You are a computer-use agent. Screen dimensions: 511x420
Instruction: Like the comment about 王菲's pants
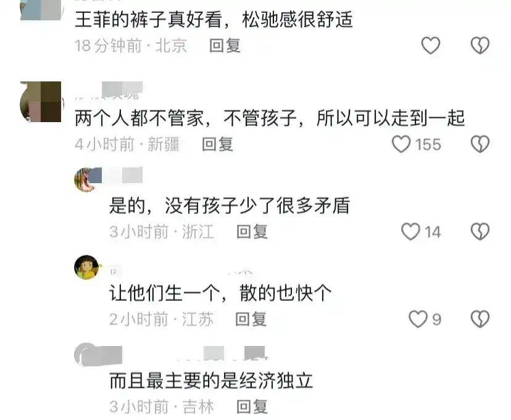tap(431, 45)
